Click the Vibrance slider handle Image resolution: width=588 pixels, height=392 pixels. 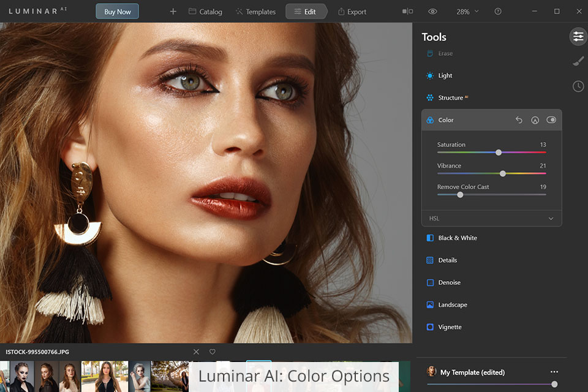click(x=503, y=173)
